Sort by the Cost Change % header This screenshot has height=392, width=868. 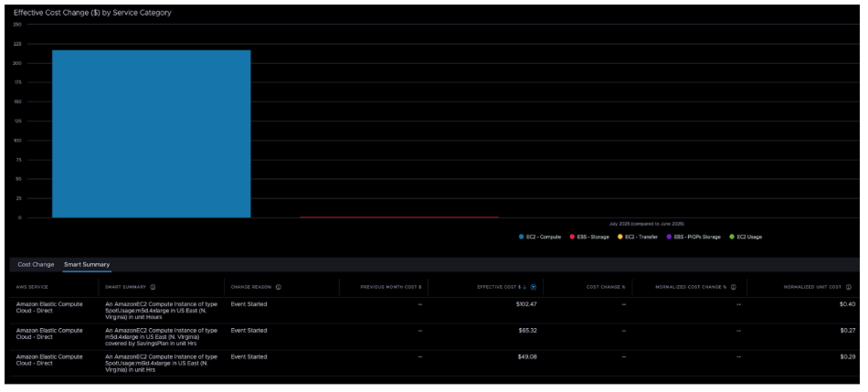(606, 287)
